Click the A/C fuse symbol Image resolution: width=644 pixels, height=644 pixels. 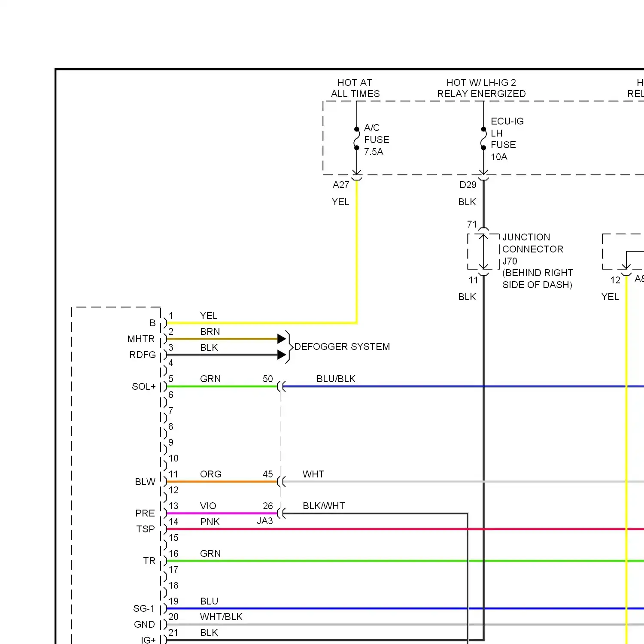tap(356, 138)
